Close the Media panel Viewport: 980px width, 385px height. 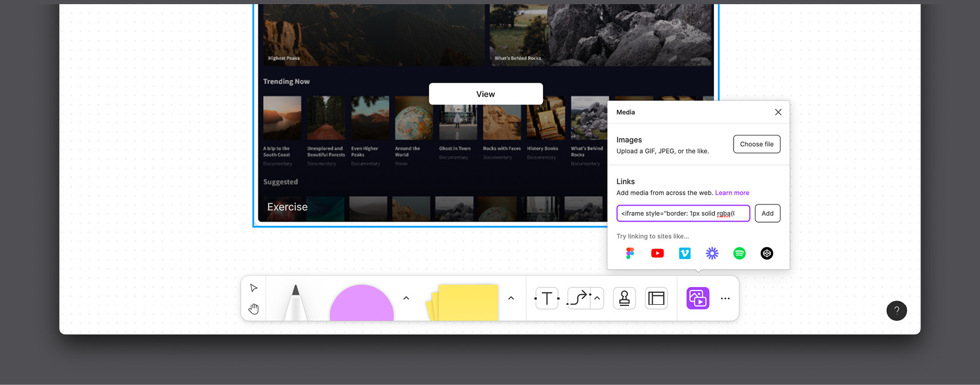point(778,112)
